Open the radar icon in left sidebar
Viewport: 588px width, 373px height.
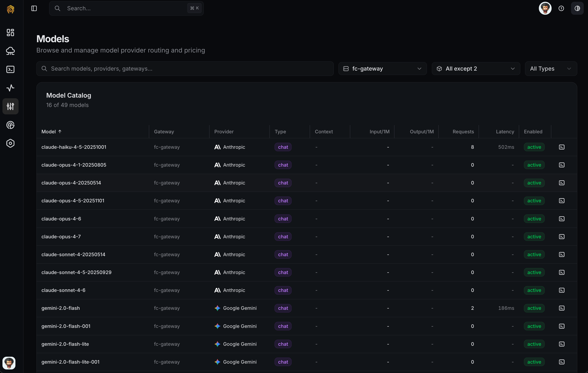click(x=10, y=125)
